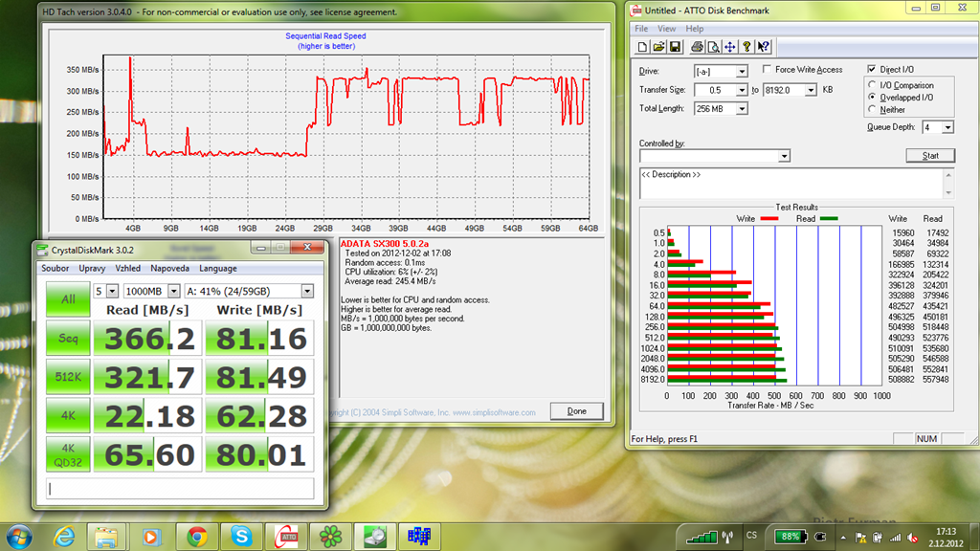This screenshot has height=551, width=980.
Task: Open Google Chrome from the taskbar
Action: [197, 536]
